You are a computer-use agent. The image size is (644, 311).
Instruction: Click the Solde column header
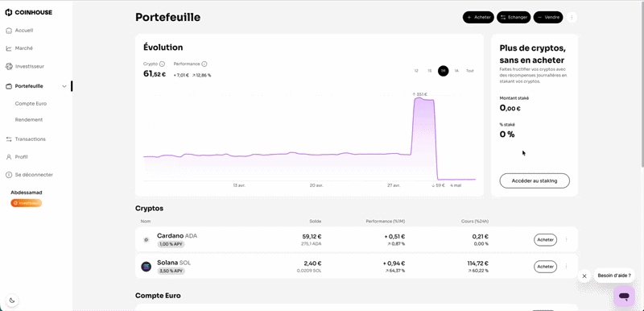315,222
